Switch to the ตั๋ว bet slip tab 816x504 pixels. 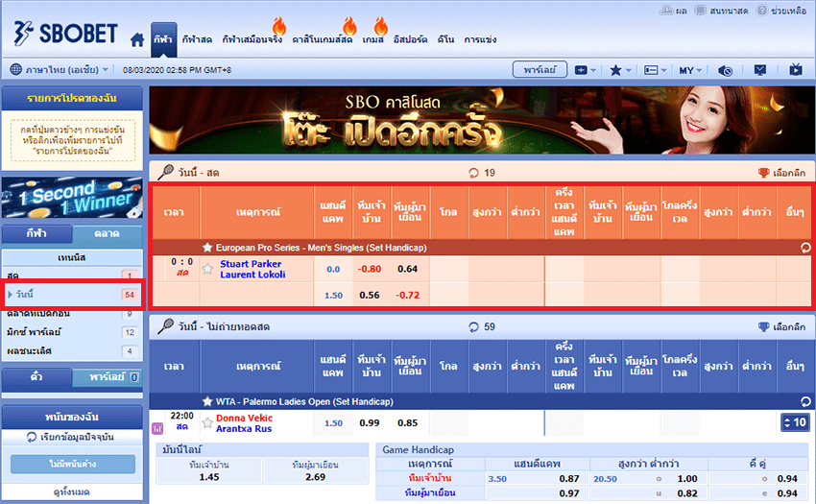tap(36, 376)
